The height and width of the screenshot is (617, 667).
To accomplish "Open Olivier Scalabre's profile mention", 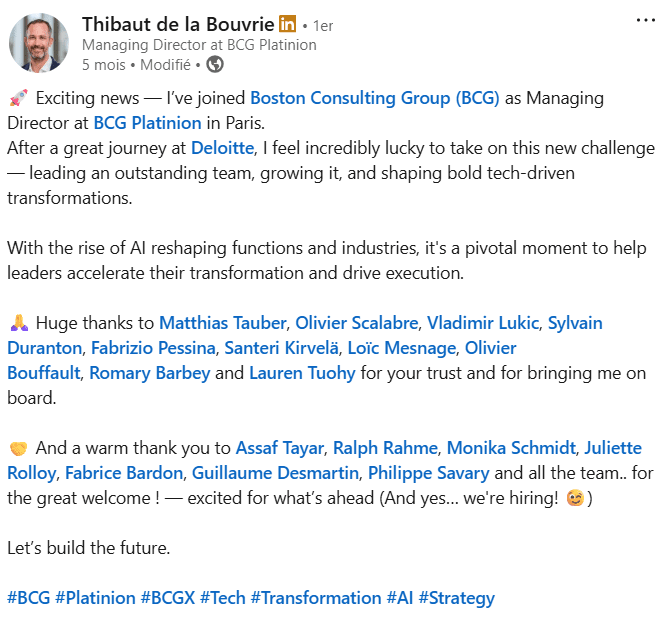I will pyautogui.click(x=357, y=323).
